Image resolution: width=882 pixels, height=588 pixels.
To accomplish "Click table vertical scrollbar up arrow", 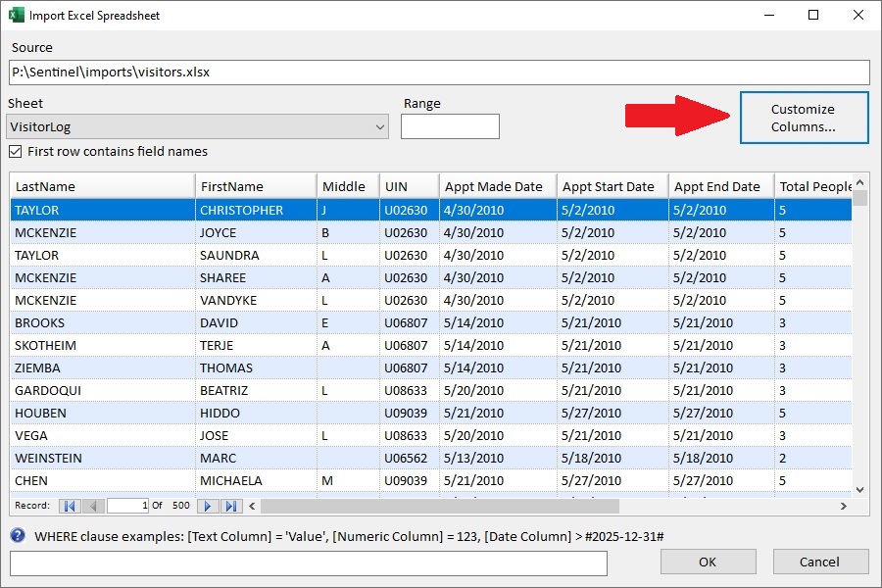I will pos(859,183).
